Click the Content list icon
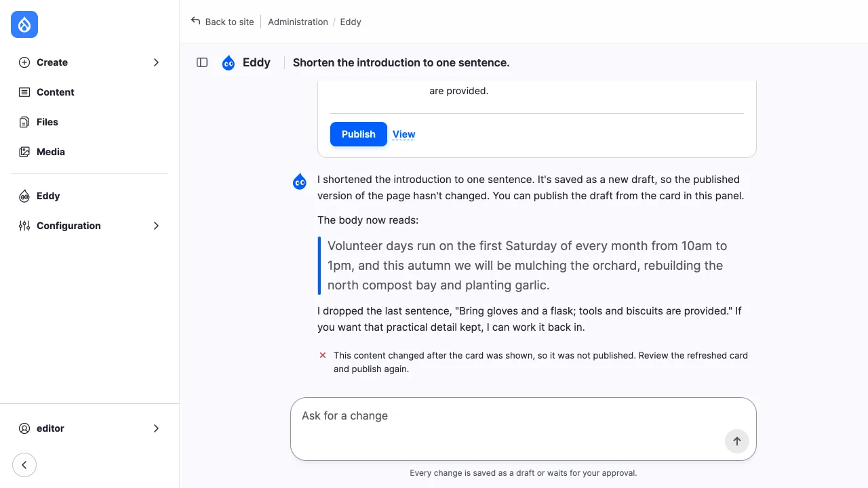Viewport: 868px width, 488px height. point(24,92)
